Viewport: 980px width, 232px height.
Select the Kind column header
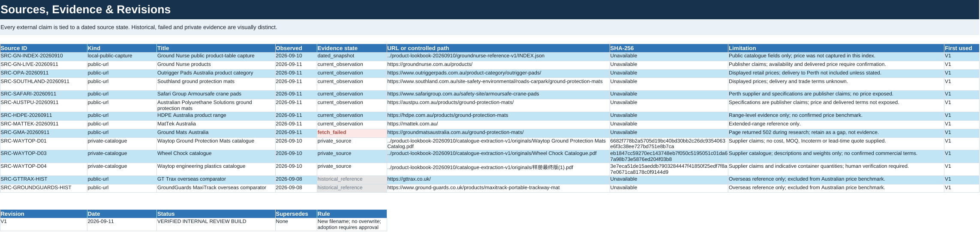coord(122,48)
